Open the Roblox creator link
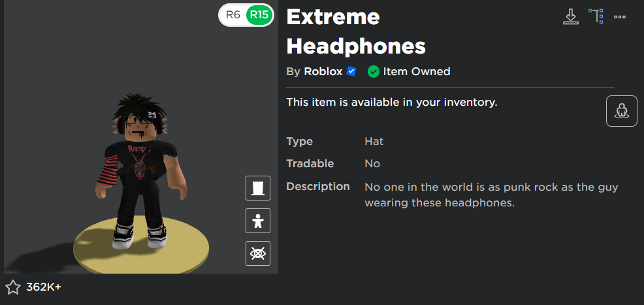 click(323, 71)
